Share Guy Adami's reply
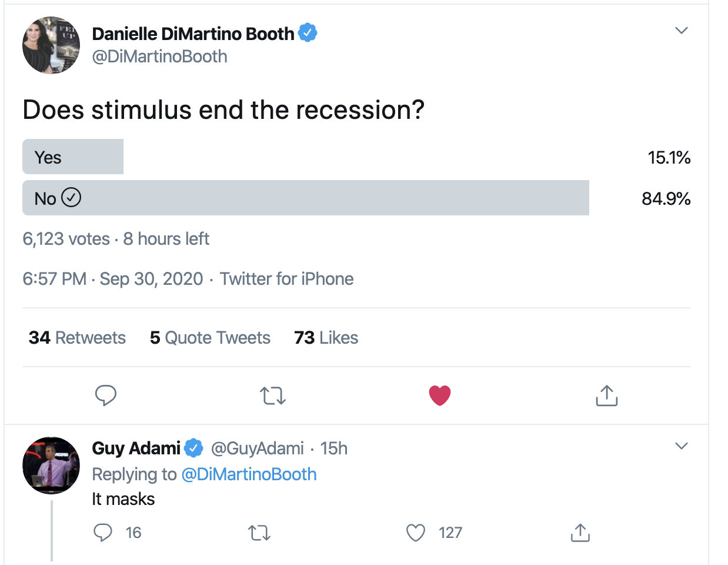This screenshot has width=728, height=565. pos(580,533)
